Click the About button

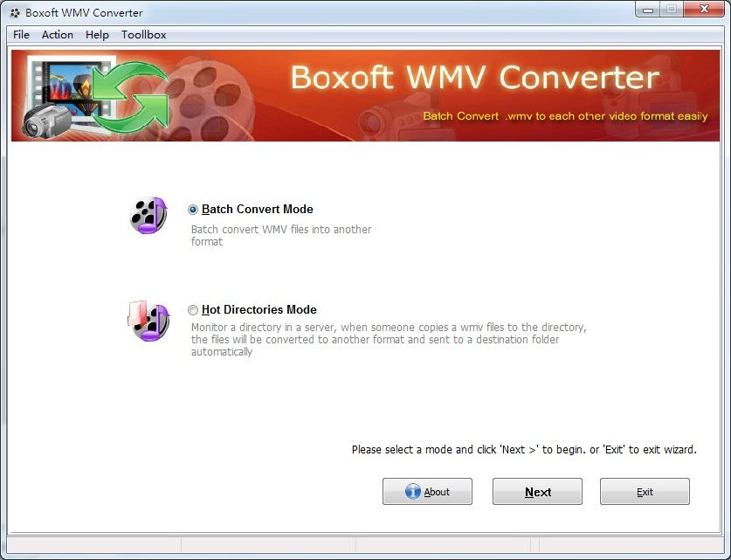[427, 492]
